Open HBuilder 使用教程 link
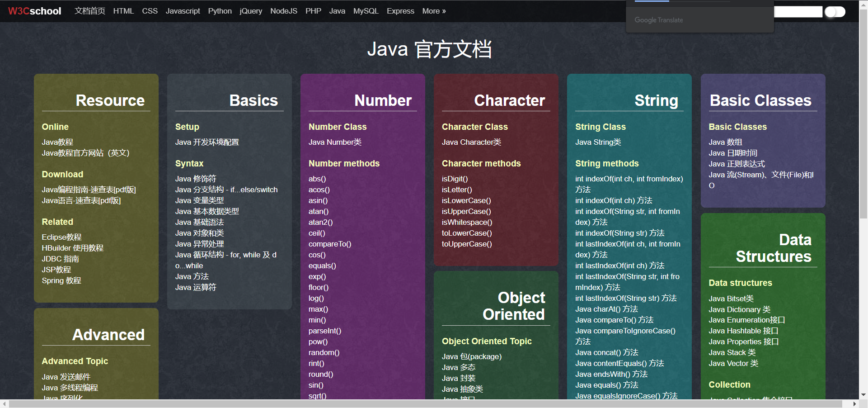 coord(73,248)
